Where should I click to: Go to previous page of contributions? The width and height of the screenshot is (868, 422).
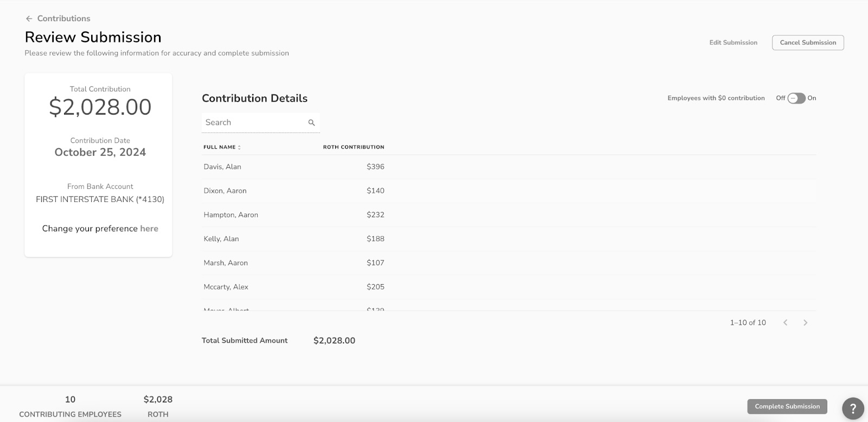pos(785,323)
